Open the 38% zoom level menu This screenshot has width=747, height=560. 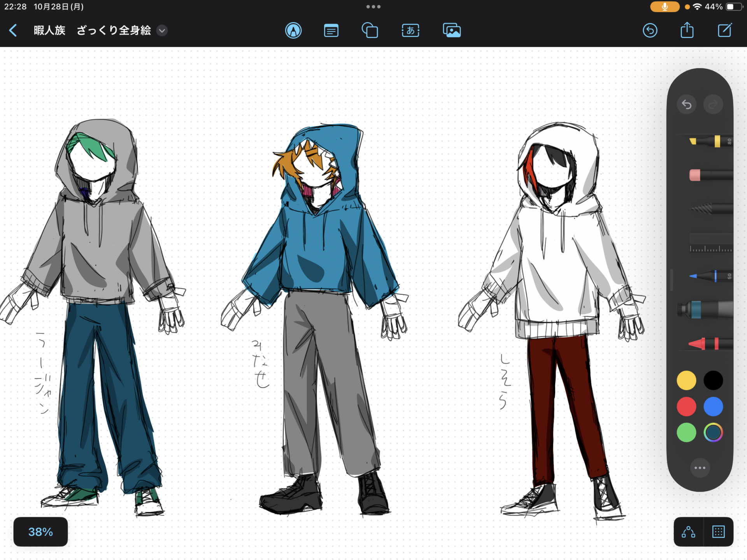click(40, 532)
